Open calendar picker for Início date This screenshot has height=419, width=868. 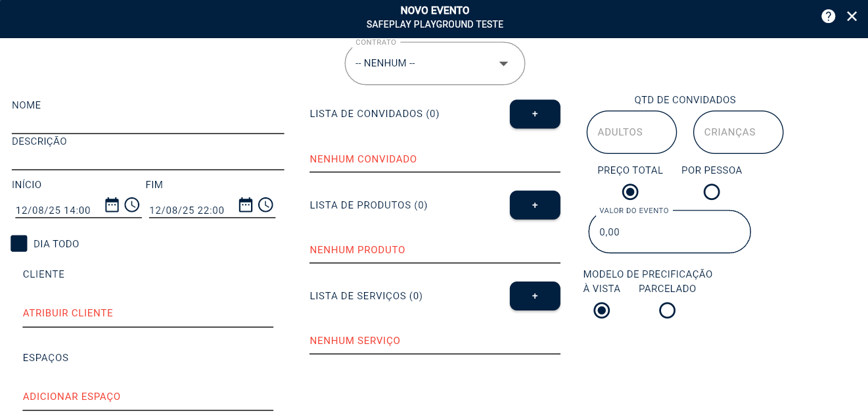click(x=112, y=205)
